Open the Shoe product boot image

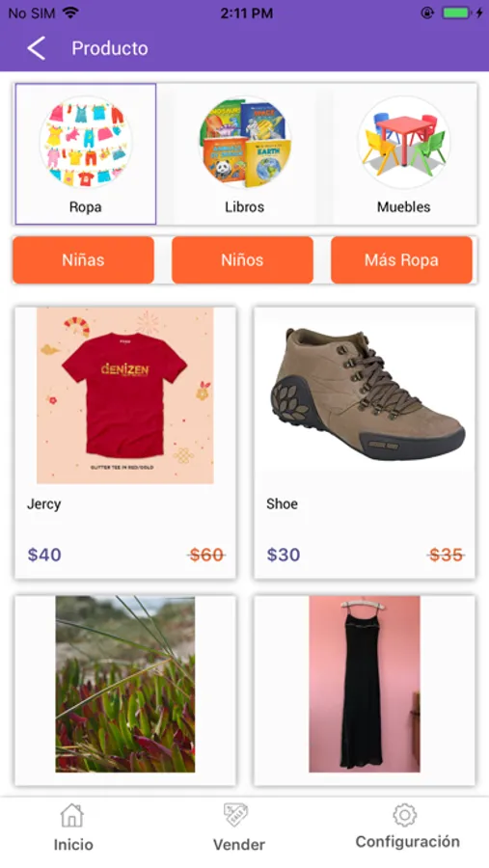(x=365, y=395)
